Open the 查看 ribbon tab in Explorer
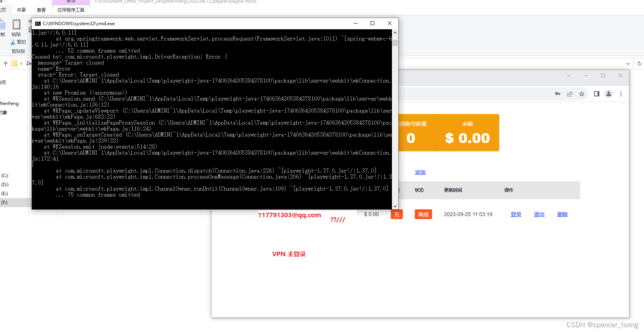 coord(41,10)
